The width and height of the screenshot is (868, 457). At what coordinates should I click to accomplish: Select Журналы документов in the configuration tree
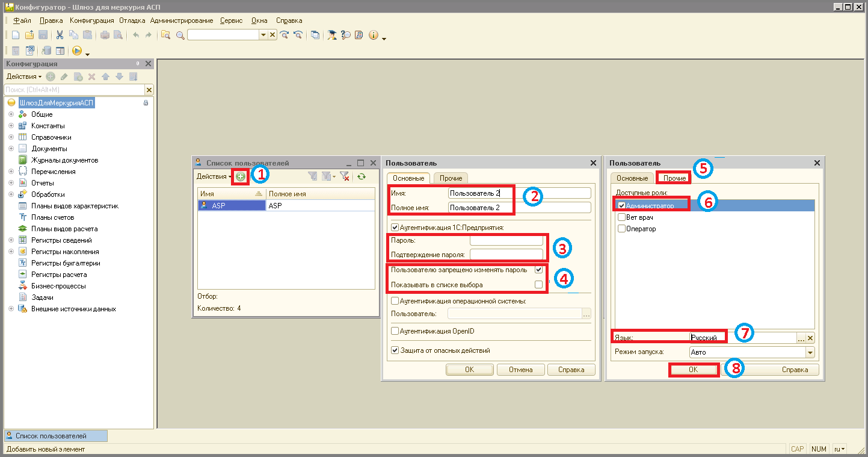(x=64, y=160)
